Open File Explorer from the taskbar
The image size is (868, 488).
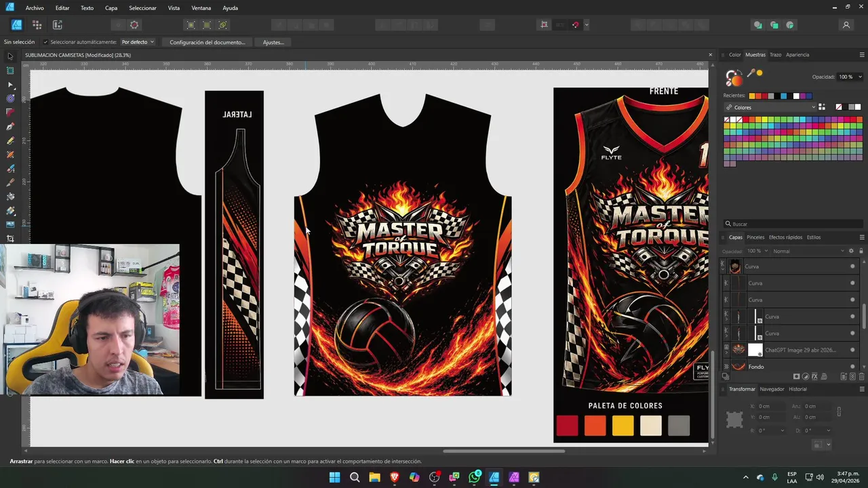[374, 477]
